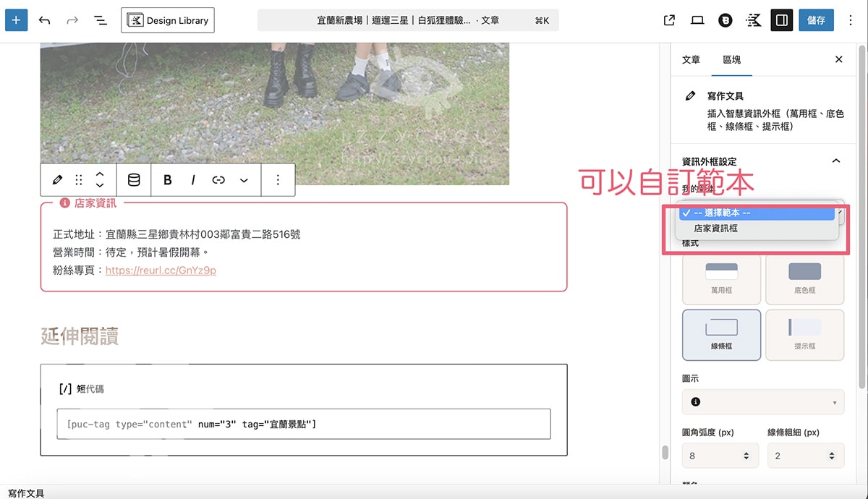Select the -- 選擇範本 -- option
The image size is (868, 499).
pos(757,213)
